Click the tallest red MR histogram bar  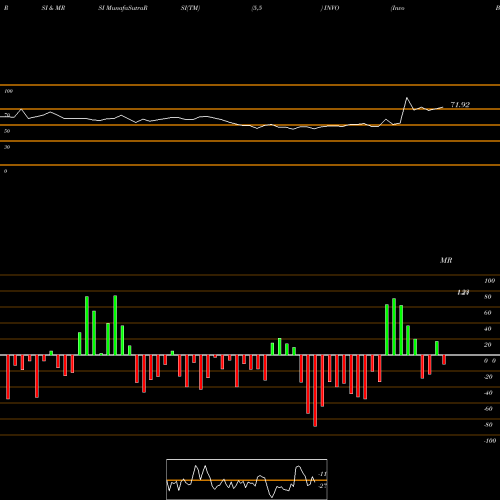(x=315, y=391)
